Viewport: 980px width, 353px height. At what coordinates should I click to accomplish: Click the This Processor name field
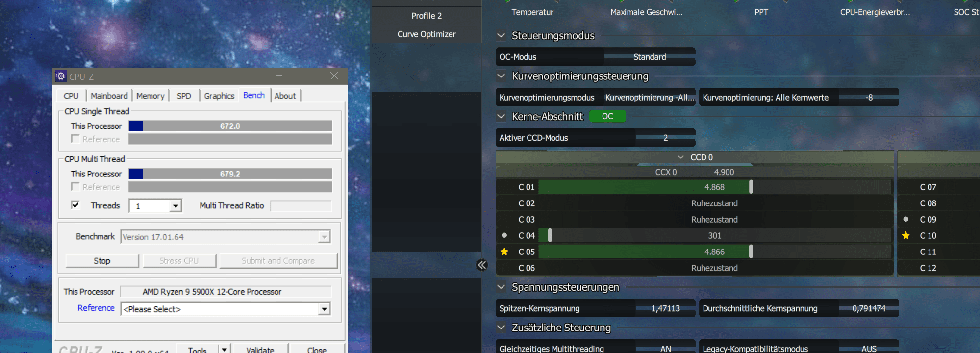pos(226,292)
